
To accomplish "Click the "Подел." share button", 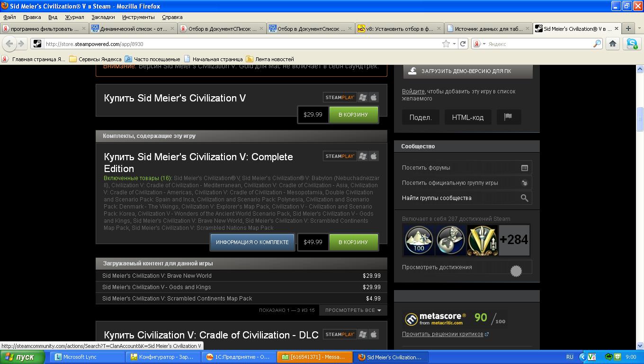I will tap(420, 117).
